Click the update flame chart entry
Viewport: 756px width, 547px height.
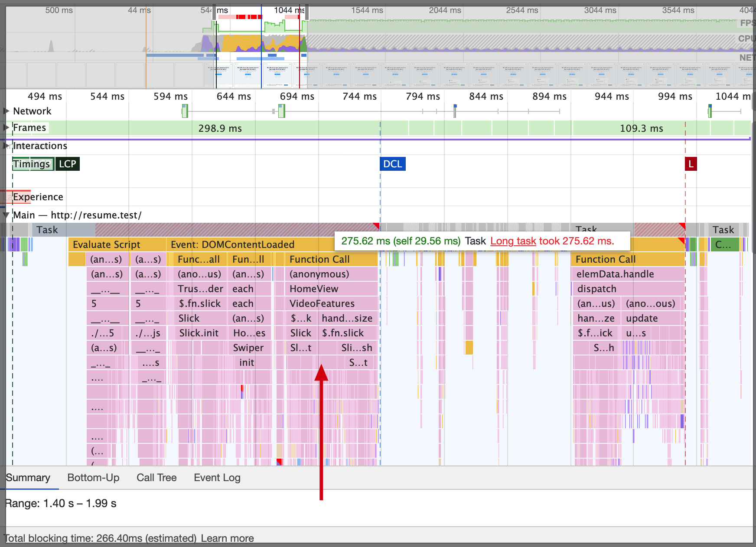pos(653,318)
